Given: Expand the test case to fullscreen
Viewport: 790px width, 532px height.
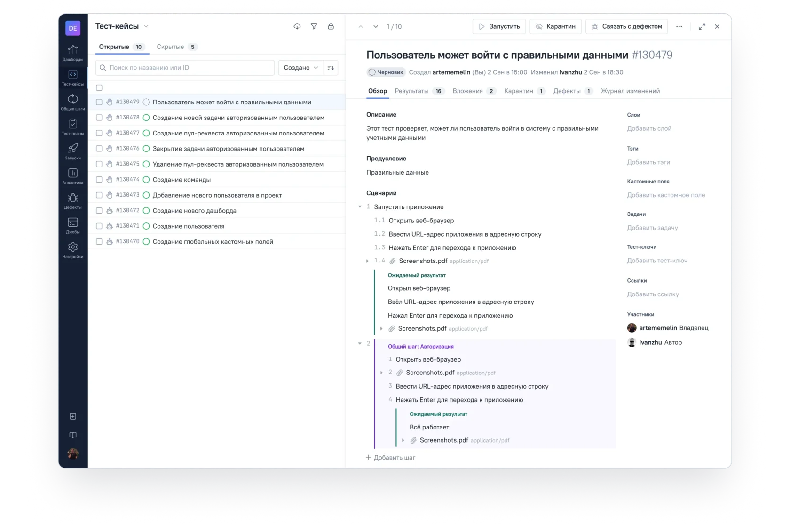Looking at the screenshot, I should click(702, 27).
